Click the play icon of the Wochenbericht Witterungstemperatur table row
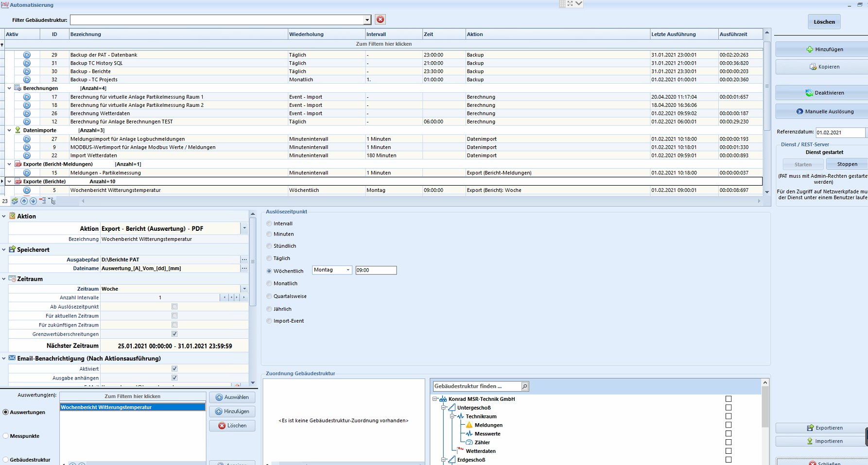Screen dimensions: 868x465 [27, 190]
